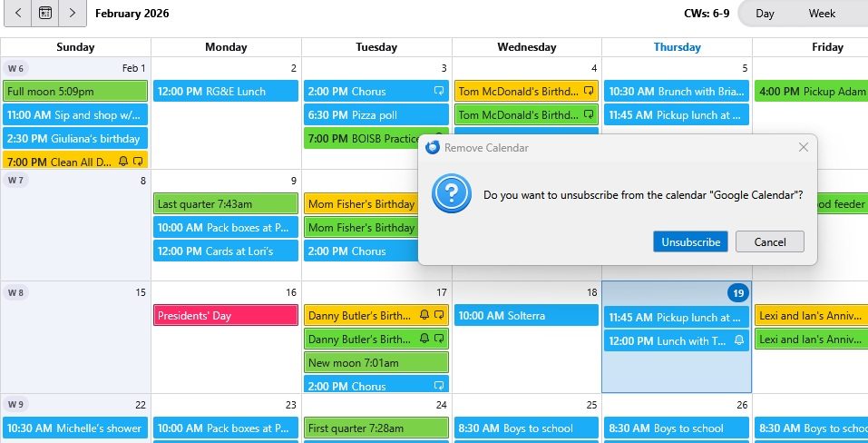Viewport: 868px width, 443px height.
Task: Click the reminder bell on Lunch with T... event
Action: point(739,341)
